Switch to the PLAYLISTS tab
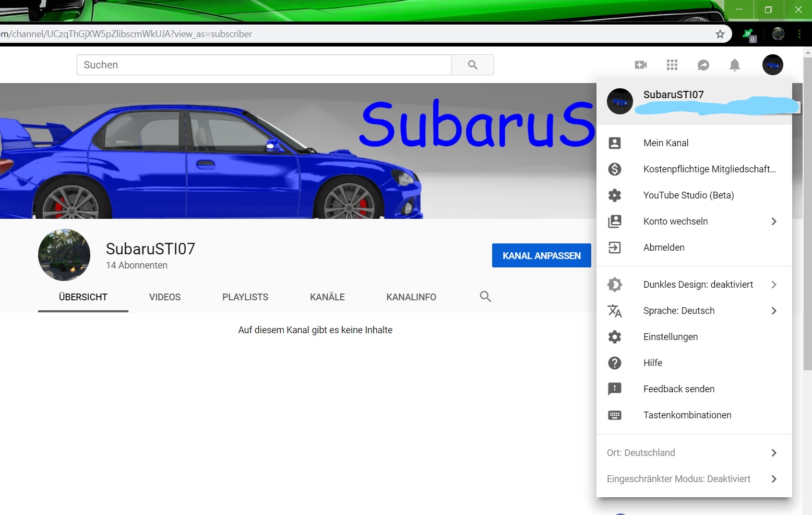The width and height of the screenshot is (812, 515). click(x=245, y=297)
